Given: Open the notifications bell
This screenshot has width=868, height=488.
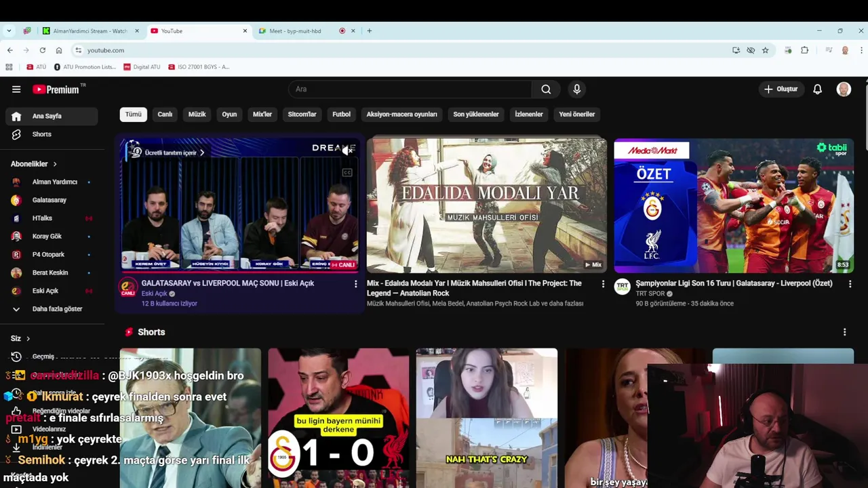Looking at the screenshot, I should [818, 89].
